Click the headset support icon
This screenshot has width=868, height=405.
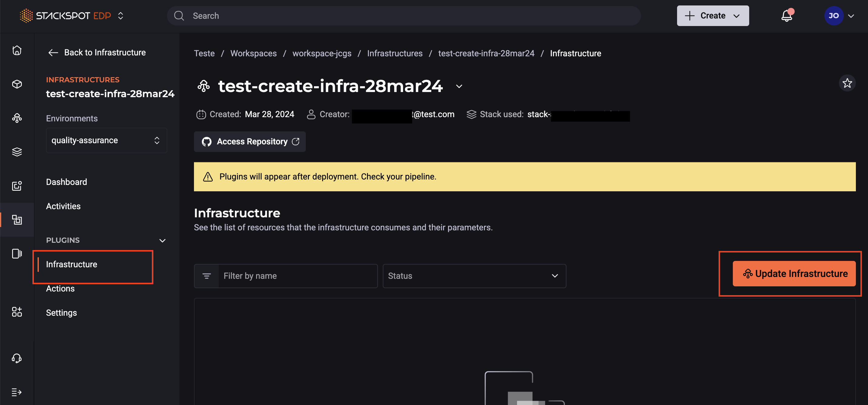(17, 358)
